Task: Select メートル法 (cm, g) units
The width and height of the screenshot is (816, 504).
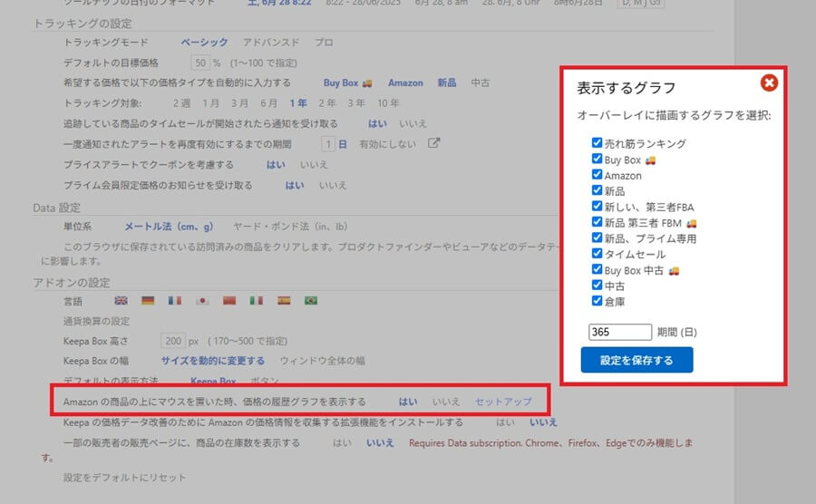Action: click(169, 227)
